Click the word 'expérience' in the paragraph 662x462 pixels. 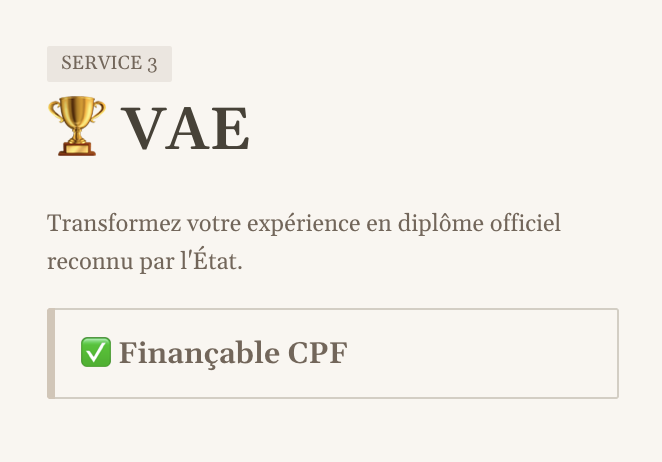(304, 224)
